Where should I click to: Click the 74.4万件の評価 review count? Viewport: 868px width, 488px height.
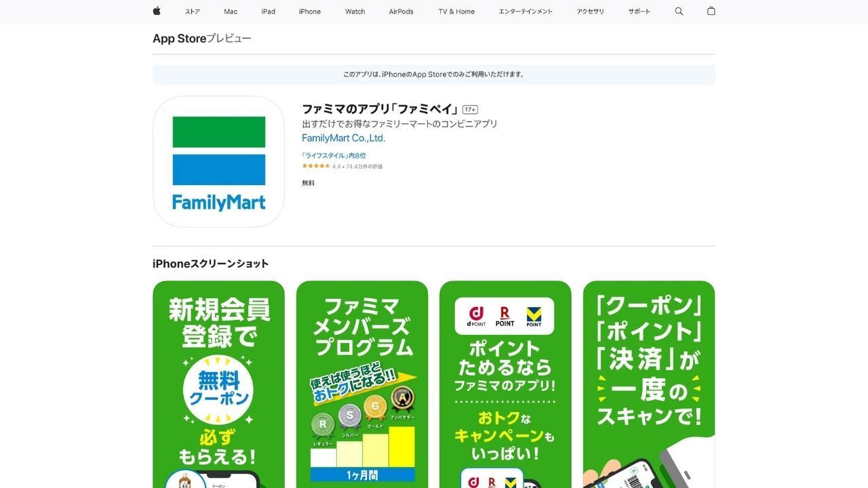point(364,167)
